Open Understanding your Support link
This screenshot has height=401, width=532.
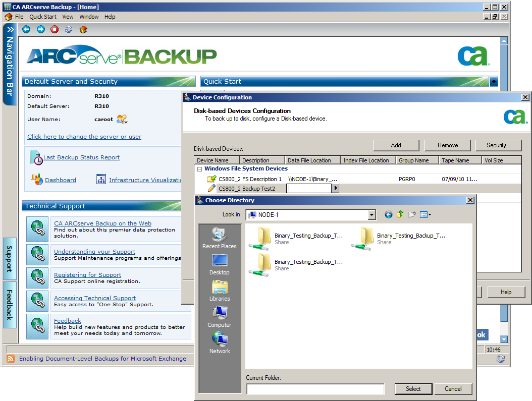95,252
